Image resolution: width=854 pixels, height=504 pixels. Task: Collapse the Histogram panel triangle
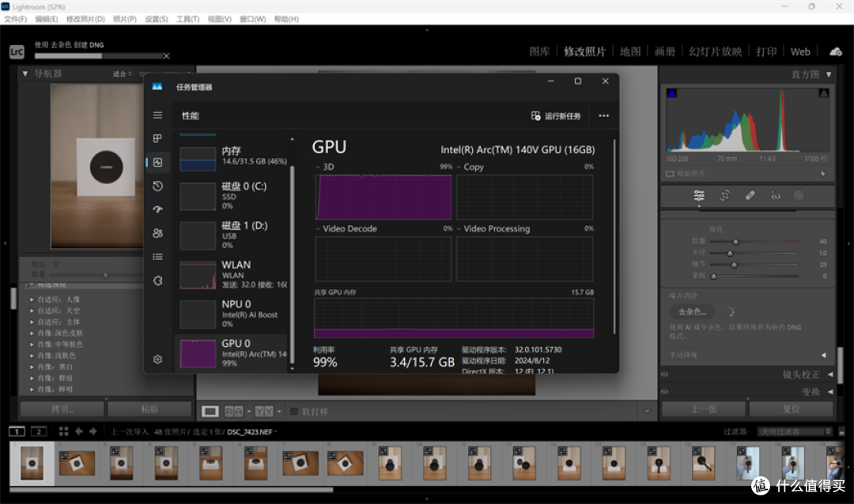tap(829, 74)
